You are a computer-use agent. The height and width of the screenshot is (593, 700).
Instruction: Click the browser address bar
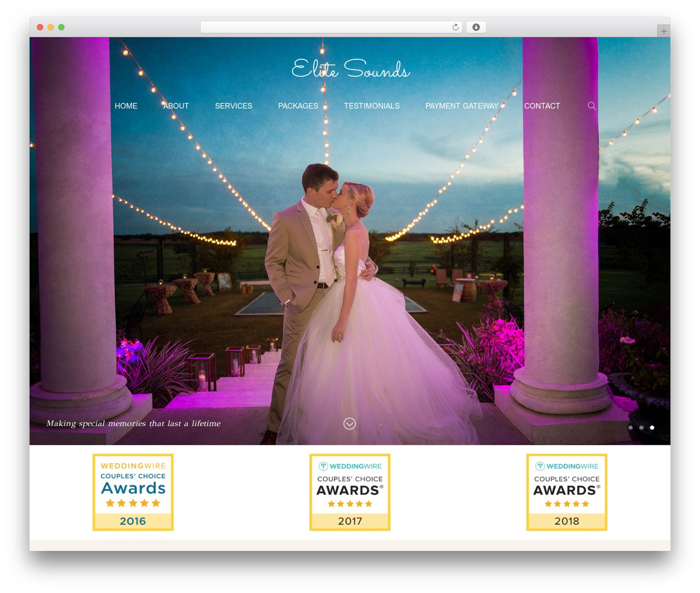pyautogui.click(x=331, y=27)
